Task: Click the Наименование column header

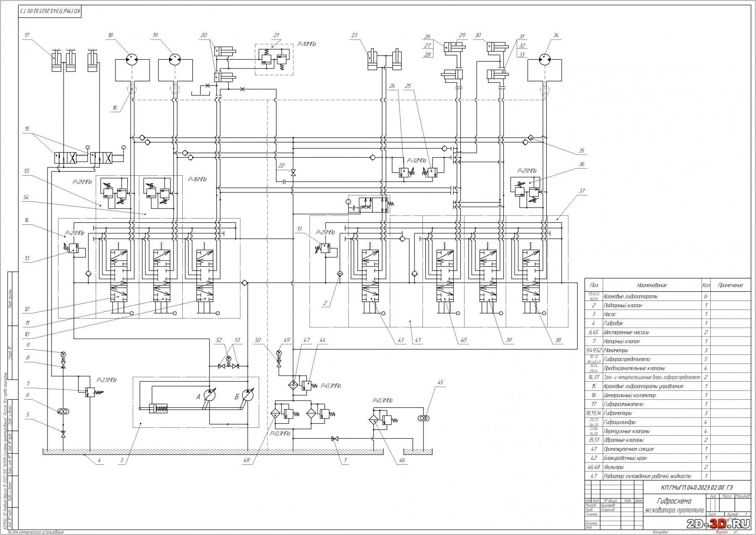Action: [x=651, y=285]
